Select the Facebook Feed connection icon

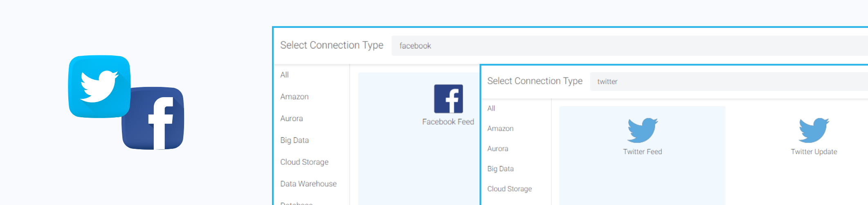(448, 99)
